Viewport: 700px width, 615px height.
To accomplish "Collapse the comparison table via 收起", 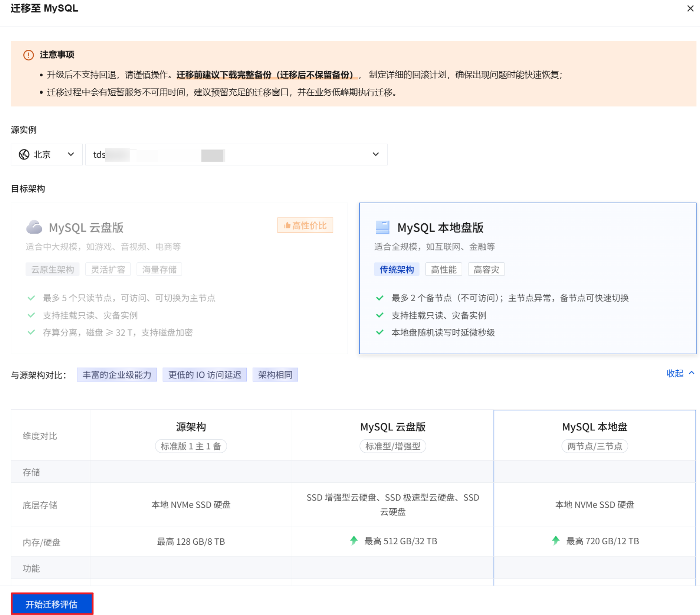I will point(680,374).
